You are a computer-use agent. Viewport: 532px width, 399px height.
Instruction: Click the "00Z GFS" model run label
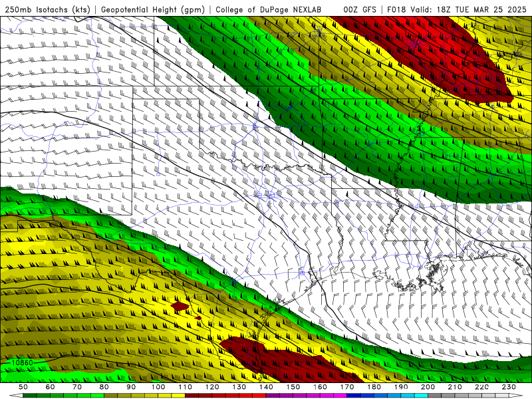(x=360, y=9)
